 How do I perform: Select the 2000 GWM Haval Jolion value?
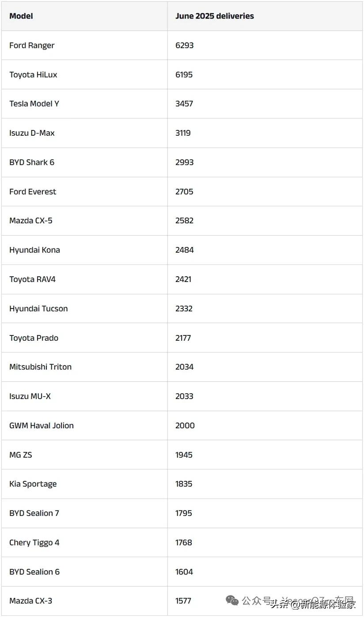pos(185,426)
